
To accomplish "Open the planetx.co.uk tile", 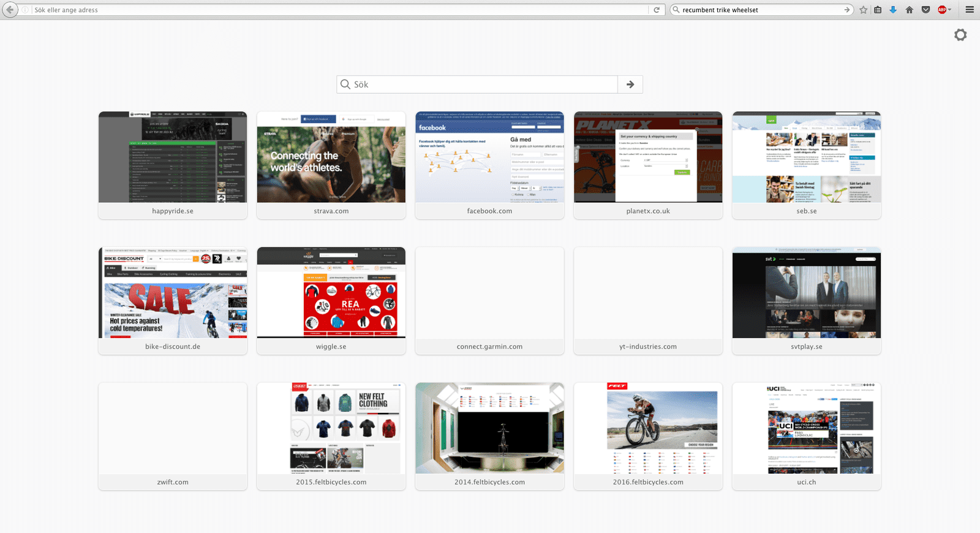I will (648, 165).
